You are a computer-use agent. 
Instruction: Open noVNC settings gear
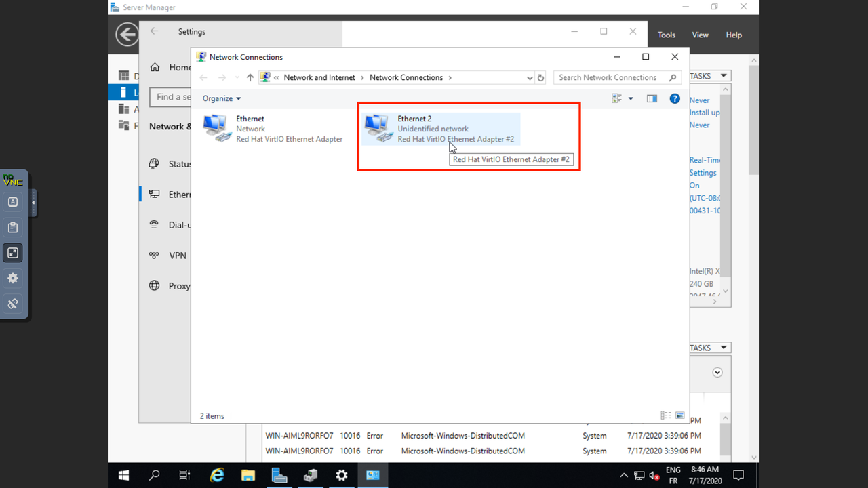(13, 278)
